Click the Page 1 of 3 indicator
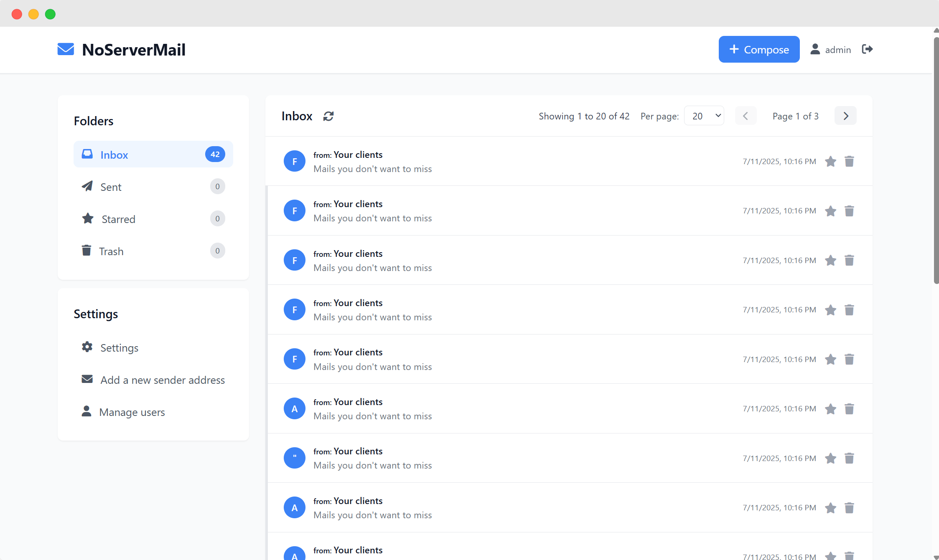Image resolution: width=939 pixels, height=560 pixels. (795, 116)
